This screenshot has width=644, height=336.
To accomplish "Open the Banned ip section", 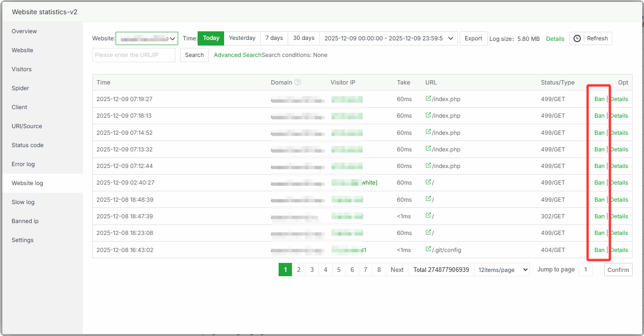I will point(25,221).
